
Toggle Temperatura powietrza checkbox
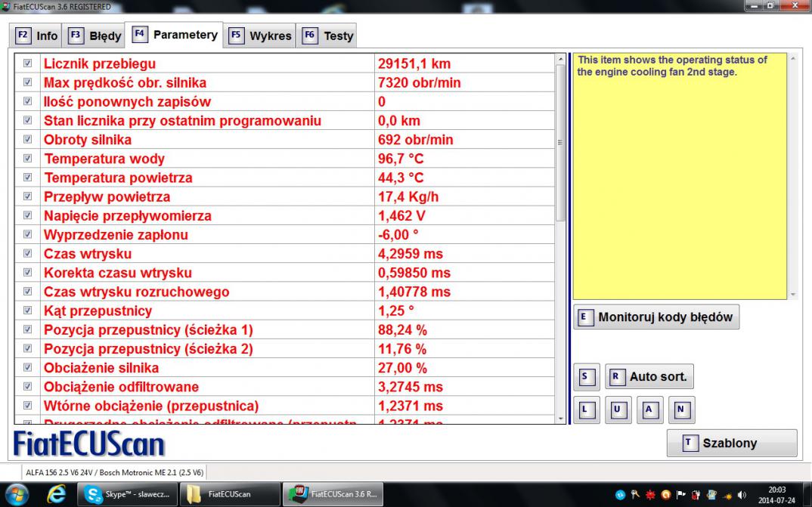point(27,178)
